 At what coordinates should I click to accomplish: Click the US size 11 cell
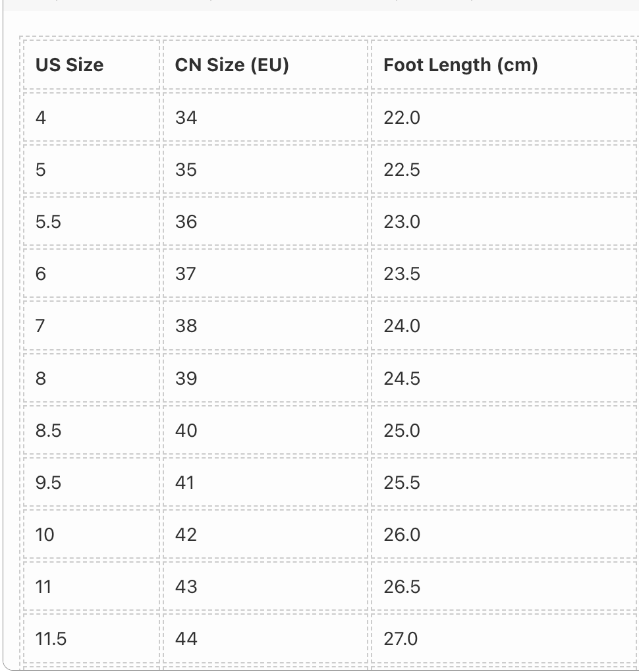(x=92, y=586)
